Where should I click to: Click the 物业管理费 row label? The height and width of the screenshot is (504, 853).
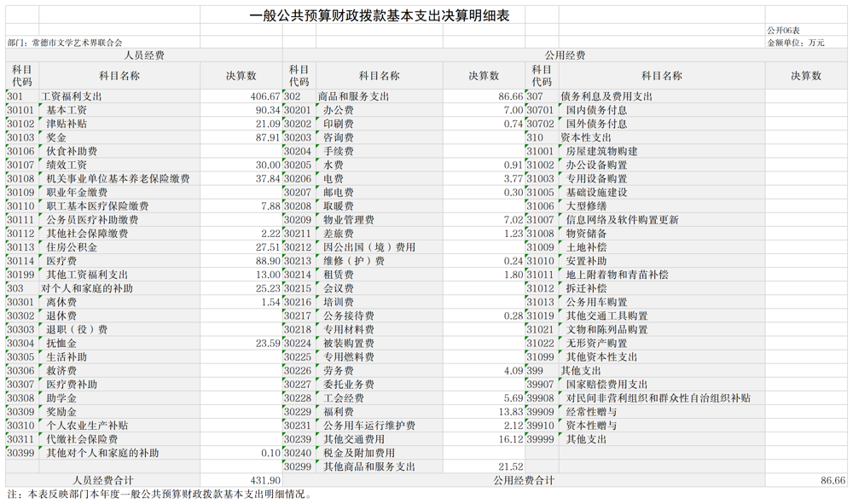pyautogui.click(x=348, y=218)
